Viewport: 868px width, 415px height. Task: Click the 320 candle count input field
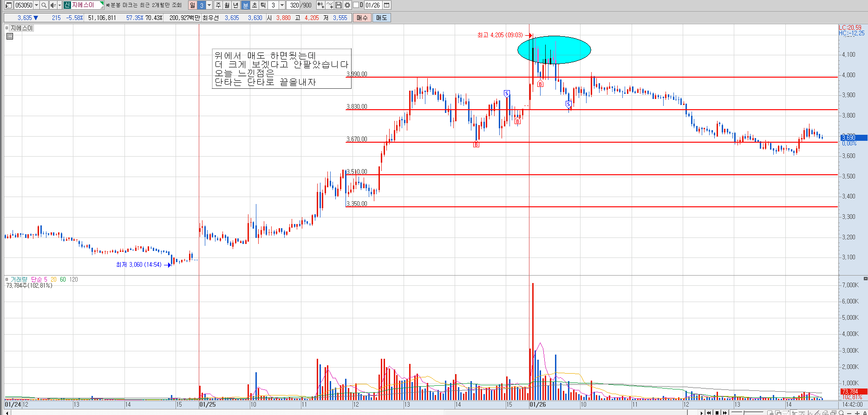tap(293, 5)
